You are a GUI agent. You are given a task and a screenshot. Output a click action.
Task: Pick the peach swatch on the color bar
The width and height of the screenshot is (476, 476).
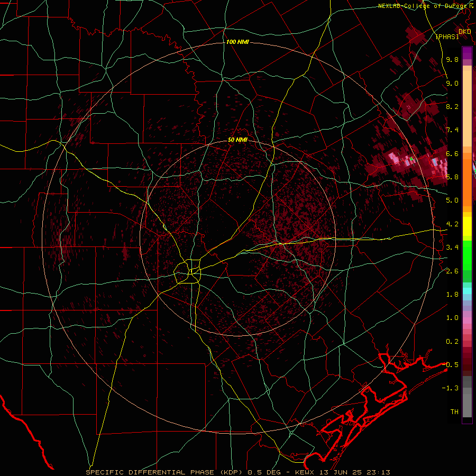[x=467, y=108]
